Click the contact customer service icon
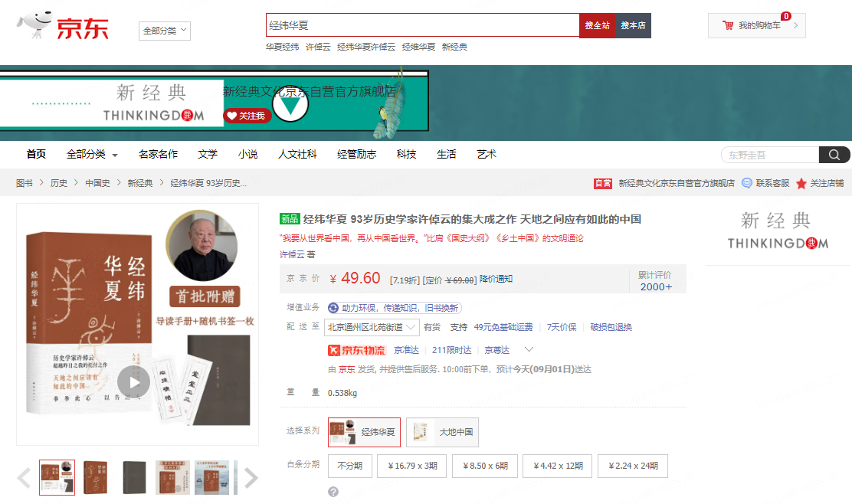This screenshot has width=852, height=504. tap(747, 183)
